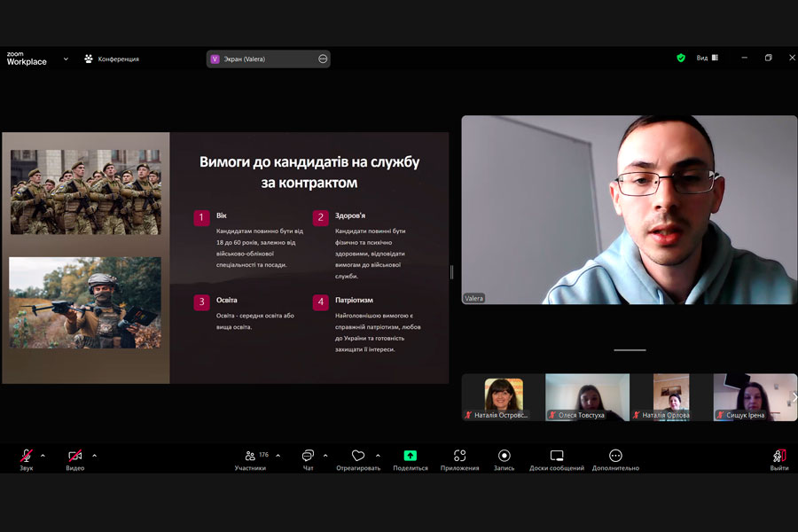Viewport: 798px width, 532px height.
Task: Open the Чат chat panel
Action: tap(308, 459)
